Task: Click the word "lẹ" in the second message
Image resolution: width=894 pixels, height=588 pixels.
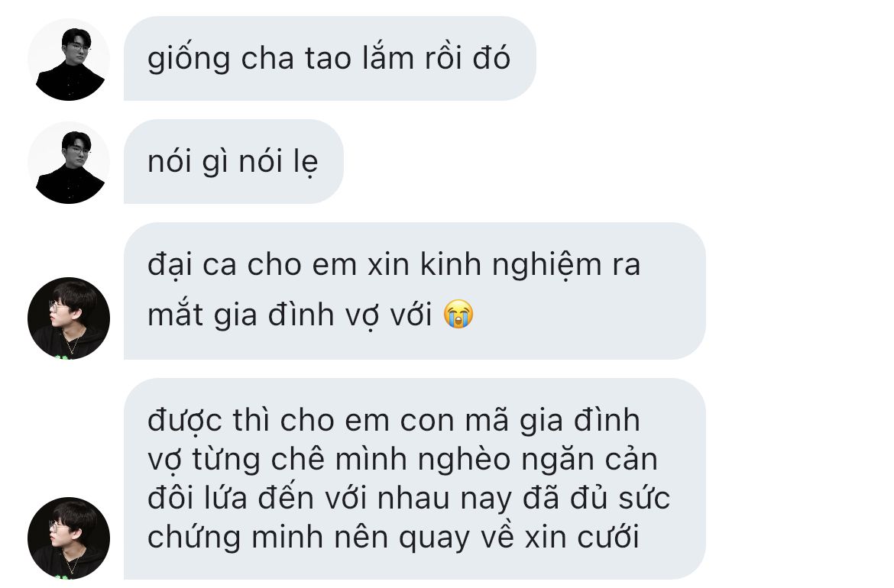Action: (x=306, y=163)
